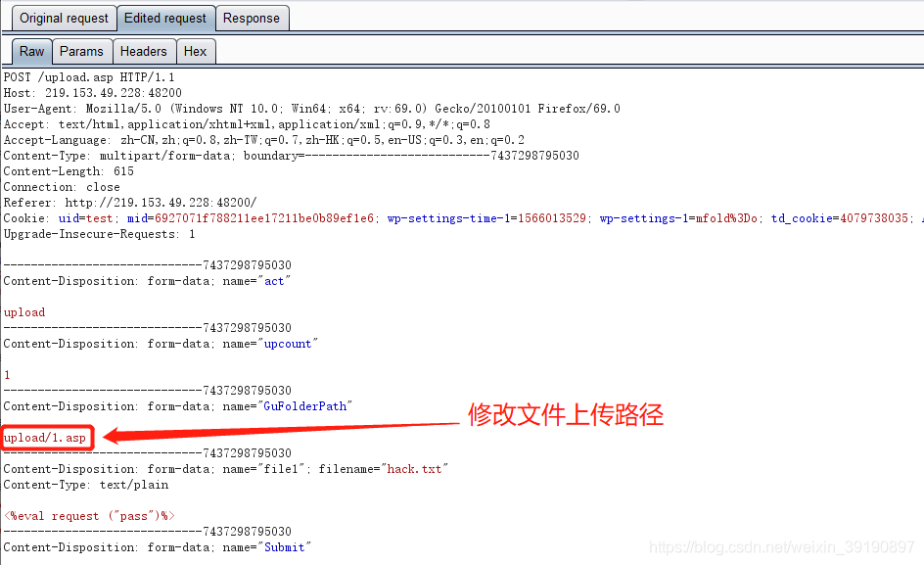
Task: Click the Content-Disposition line with name="upcount"
Action: pos(161,344)
